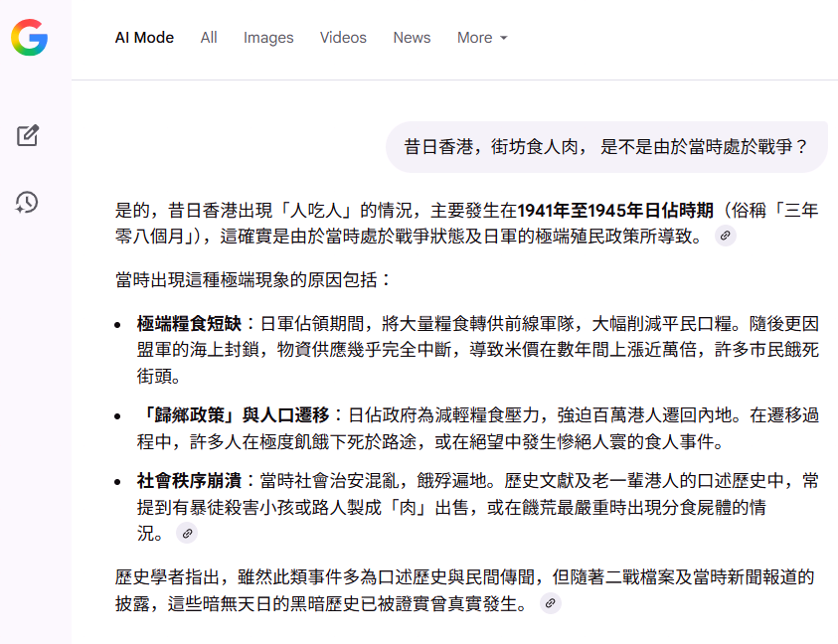
Task: Select the All results tab
Action: [209, 38]
